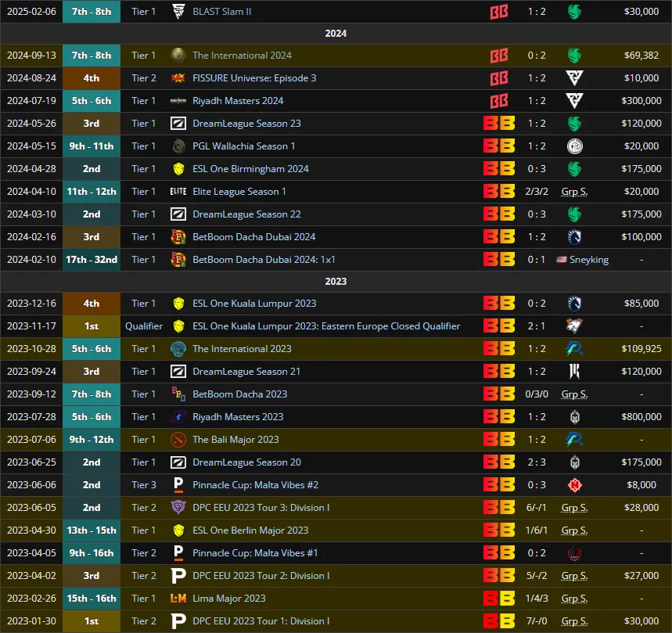Click opponent logo in Riyadh Masters 2024 row

click(574, 101)
